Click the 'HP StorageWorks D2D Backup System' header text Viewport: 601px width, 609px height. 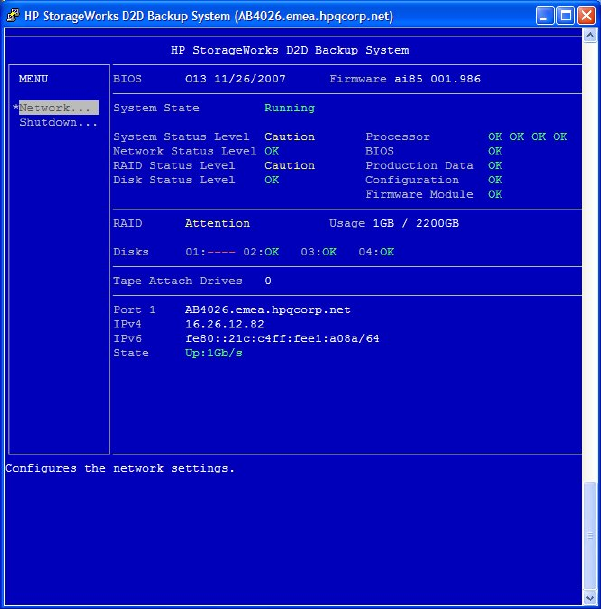[290, 50]
